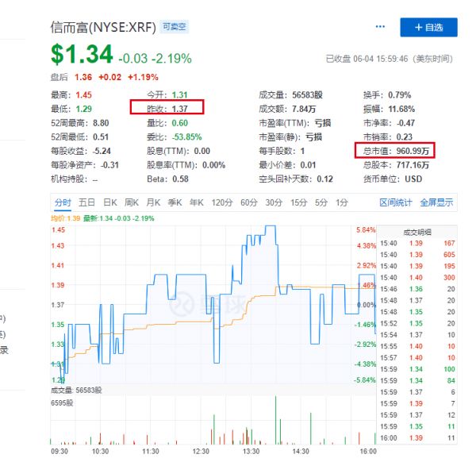Click the 自选 add-to-watchlist button
The height and width of the screenshot is (462, 476).
pyautogui.click(x=428, y=27)
